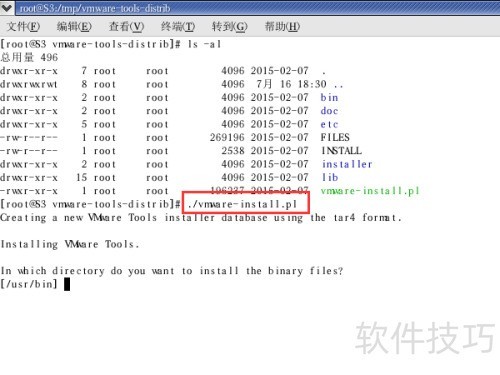500x375 pixels.
Task: Click the ./vmware-install.pl command text
Action: [242, 204]
